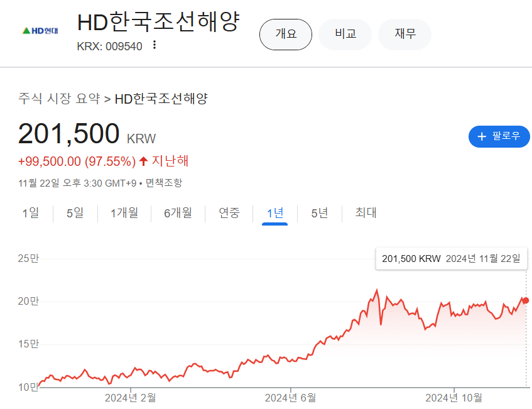Viewport: 532px width, 409px height.
Task: Click the plus icon in 팔로우 button
Action: [482, 136]
